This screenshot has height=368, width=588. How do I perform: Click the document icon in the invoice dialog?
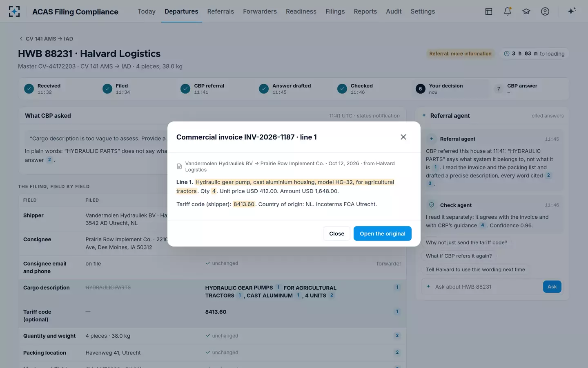click(x=179, y=166)
